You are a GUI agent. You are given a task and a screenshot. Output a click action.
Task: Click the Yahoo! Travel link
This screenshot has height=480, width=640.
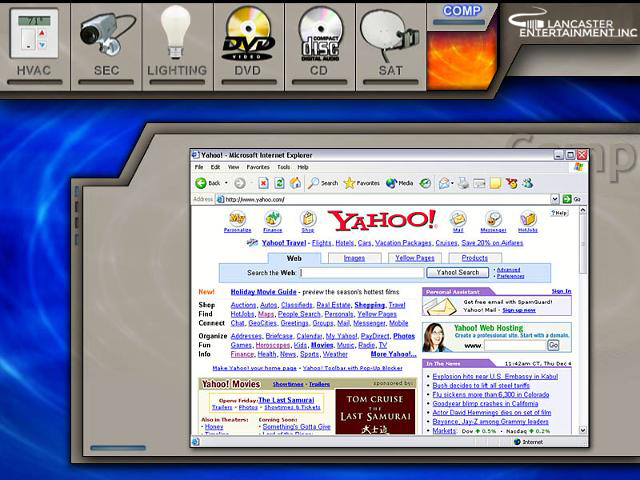[x=283, y=243]
